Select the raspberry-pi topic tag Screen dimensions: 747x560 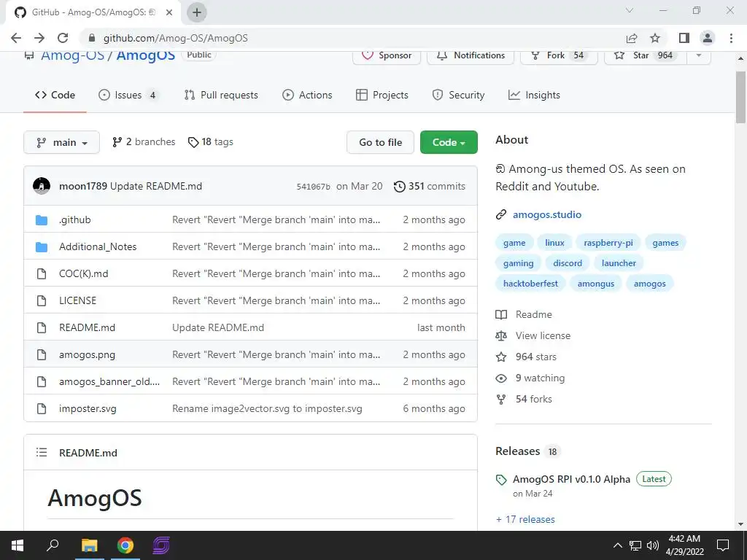(608, 243)
